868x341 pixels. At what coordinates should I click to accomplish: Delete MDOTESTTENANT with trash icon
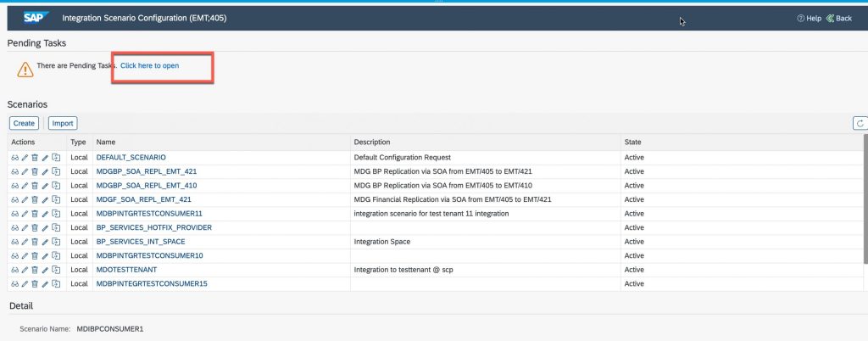pos(34,270)
